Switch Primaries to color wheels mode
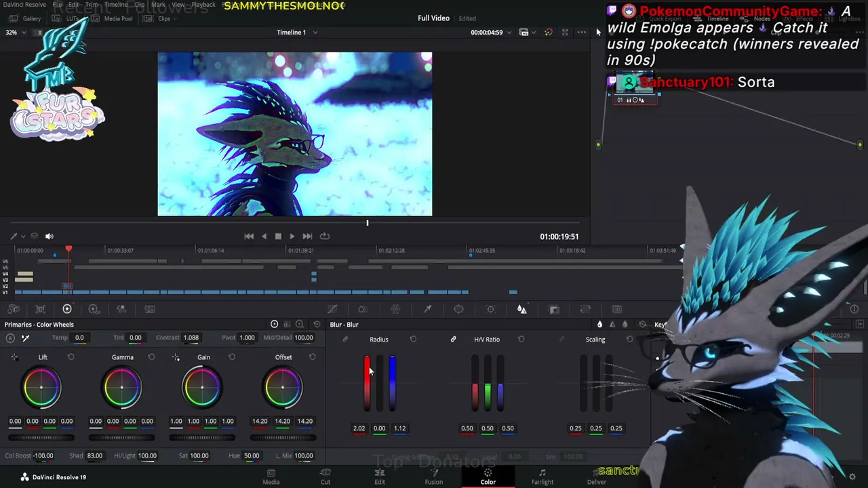The height and width of the screenshot is (488, 868). click(x=275, y=325)
